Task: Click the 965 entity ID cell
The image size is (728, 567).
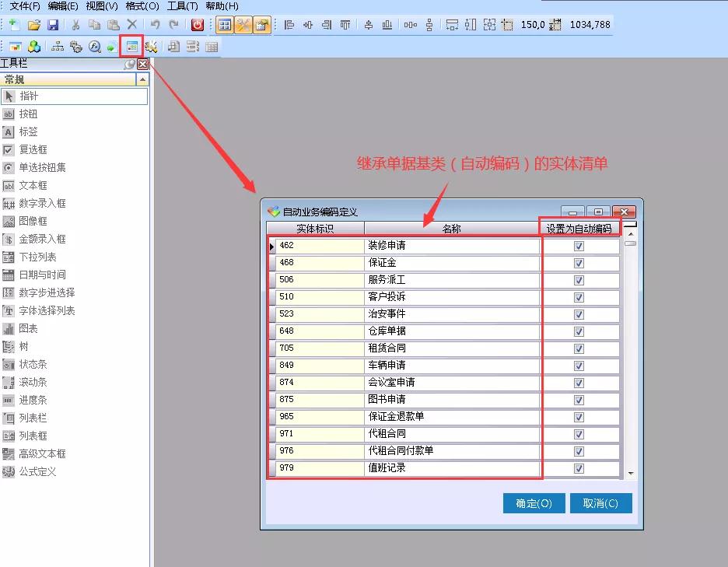Action: click(320, 417)
